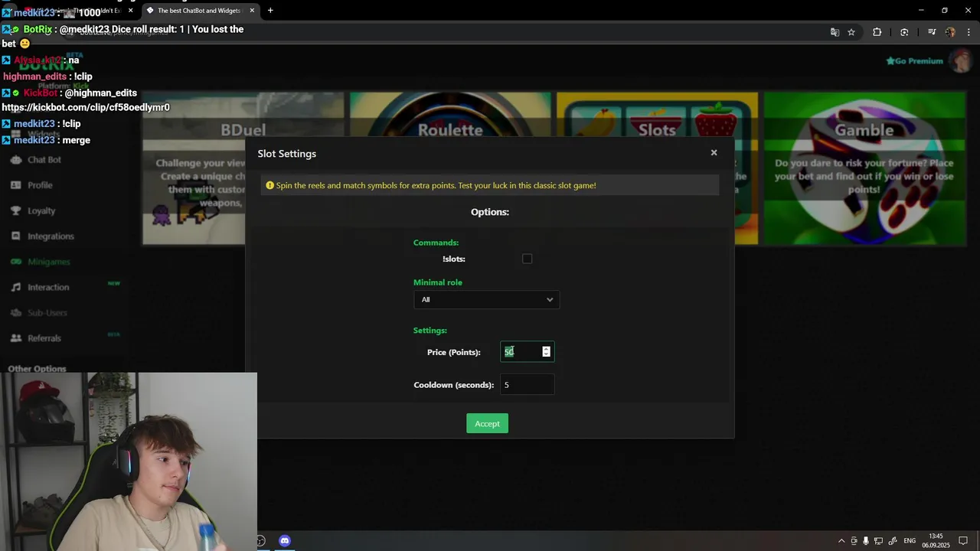Close the Slot Settings dialog
This screenshot has width=980, height=551.
(x=714, y=152)
